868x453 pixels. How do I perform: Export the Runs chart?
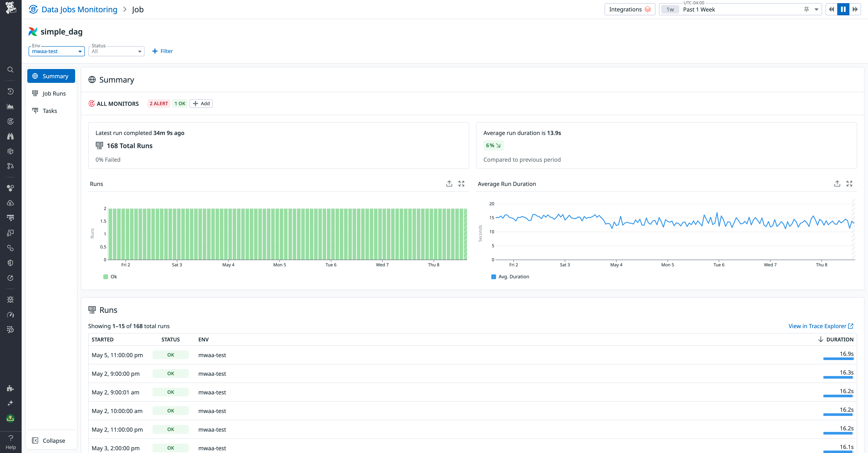click(449, 184)
